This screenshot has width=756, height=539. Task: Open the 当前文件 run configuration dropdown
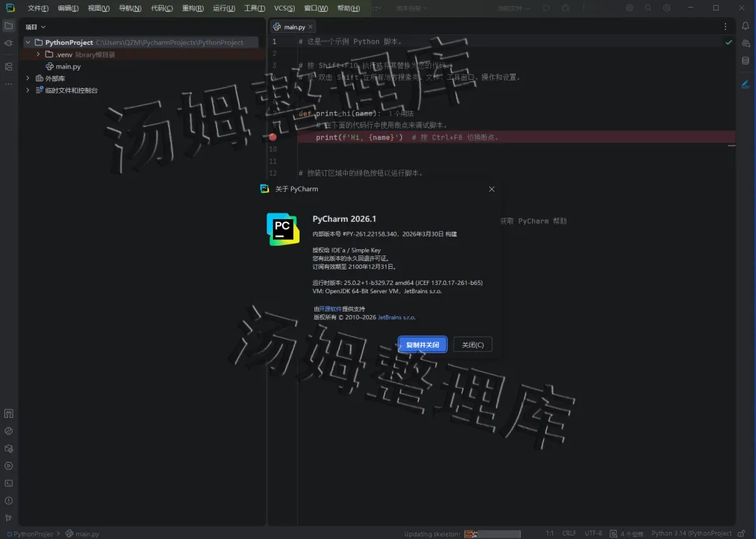[514, 8]
